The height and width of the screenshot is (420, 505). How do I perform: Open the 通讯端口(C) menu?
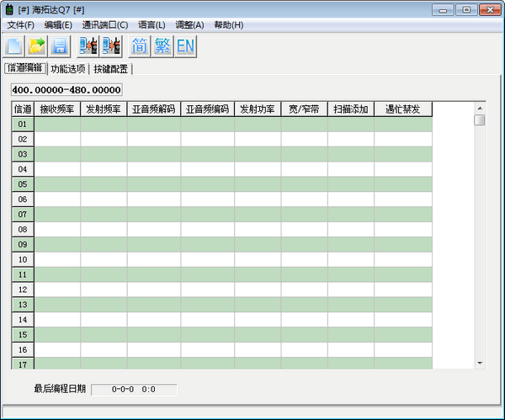tap(105, 25)
